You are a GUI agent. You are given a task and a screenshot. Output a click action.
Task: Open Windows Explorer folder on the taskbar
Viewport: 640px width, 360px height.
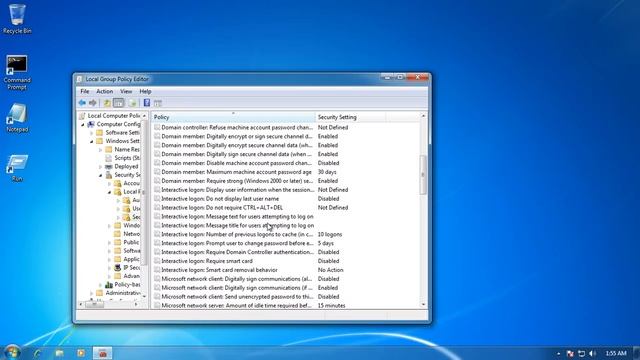[x=60, y=353]
